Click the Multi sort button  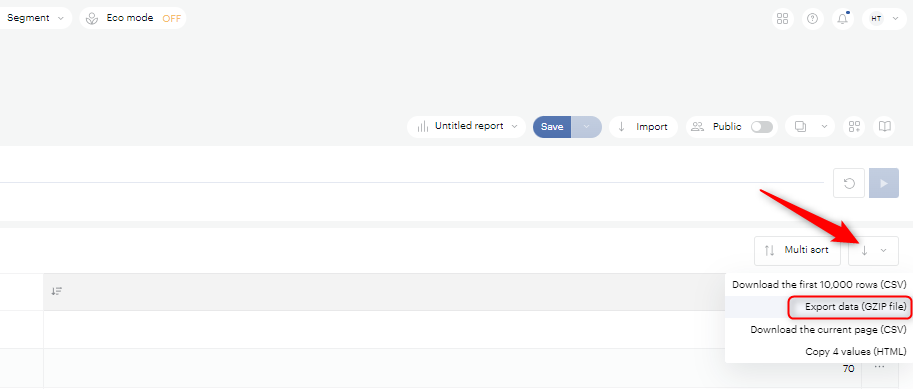pos(798,250)
